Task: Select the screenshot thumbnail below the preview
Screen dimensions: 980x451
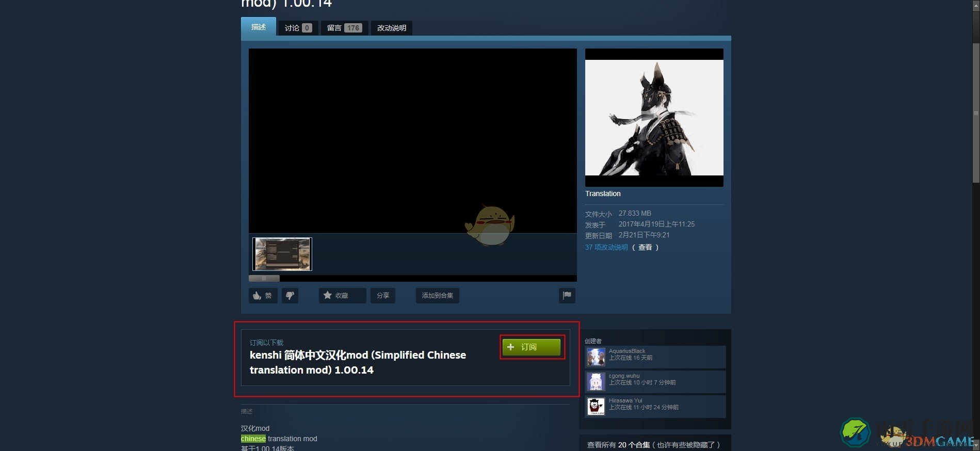Action: click(x=282, y=254)
